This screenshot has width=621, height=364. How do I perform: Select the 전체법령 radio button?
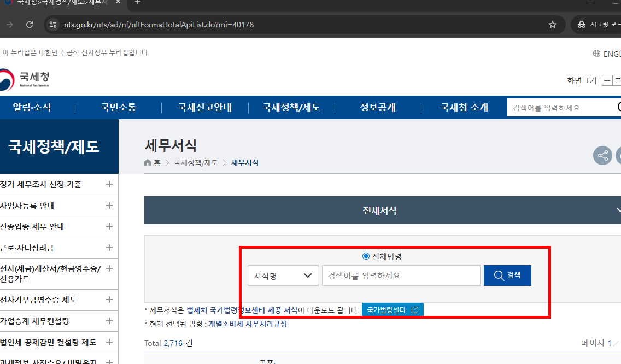coord(366,256)
